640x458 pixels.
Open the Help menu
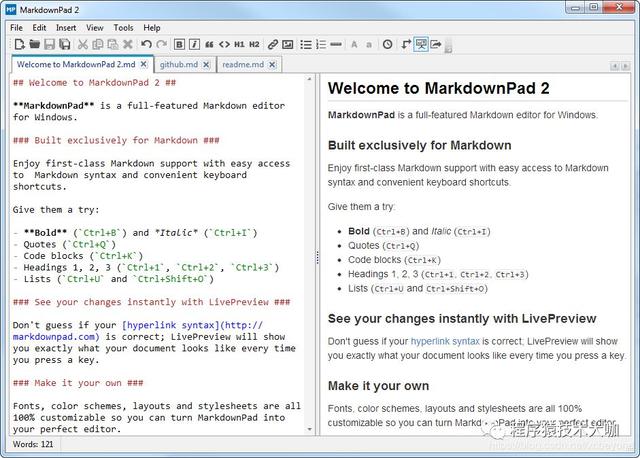click(152, 28)
